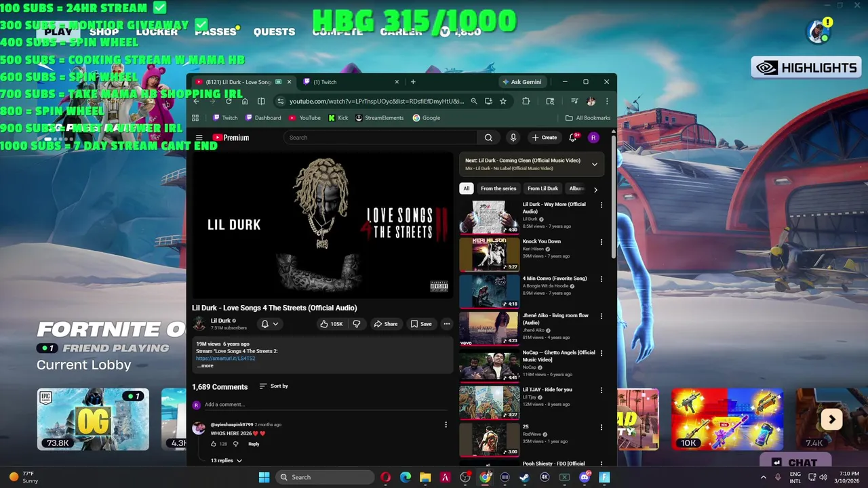Open Discord from the taskbar
Viewport: 868px width, 488px height.
pos(585,477)
